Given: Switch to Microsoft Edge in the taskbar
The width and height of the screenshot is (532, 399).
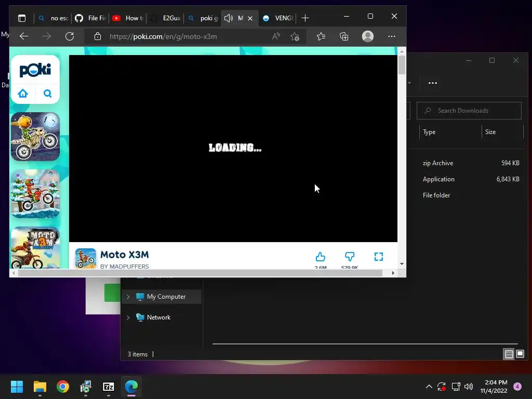Looking at the screenshot, I should (x=131, y=387).
